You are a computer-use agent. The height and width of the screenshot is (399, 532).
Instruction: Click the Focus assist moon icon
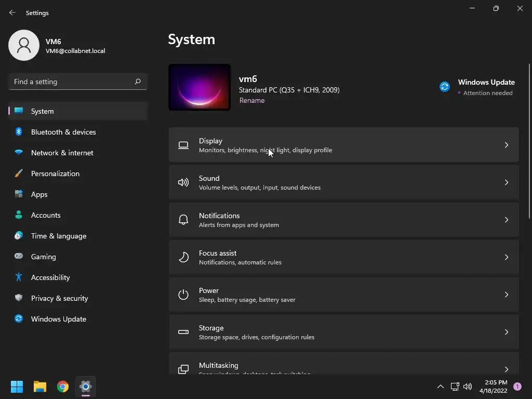[183, 257]
